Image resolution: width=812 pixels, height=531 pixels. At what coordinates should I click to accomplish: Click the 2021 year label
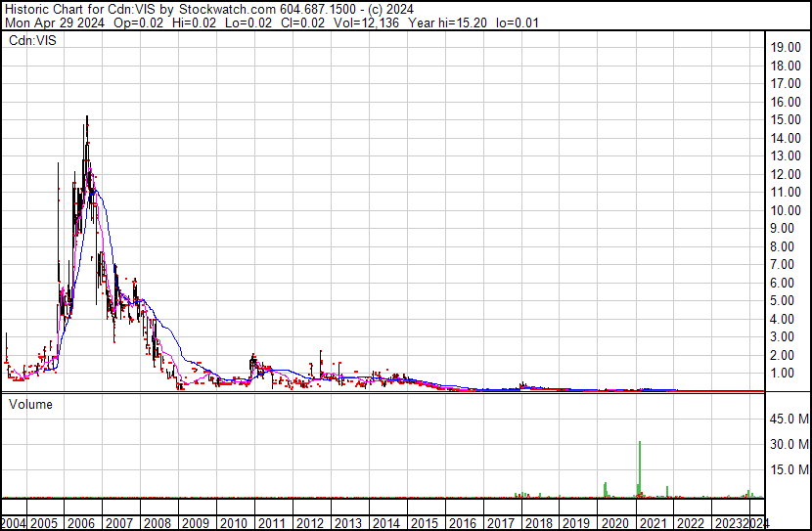653,523
